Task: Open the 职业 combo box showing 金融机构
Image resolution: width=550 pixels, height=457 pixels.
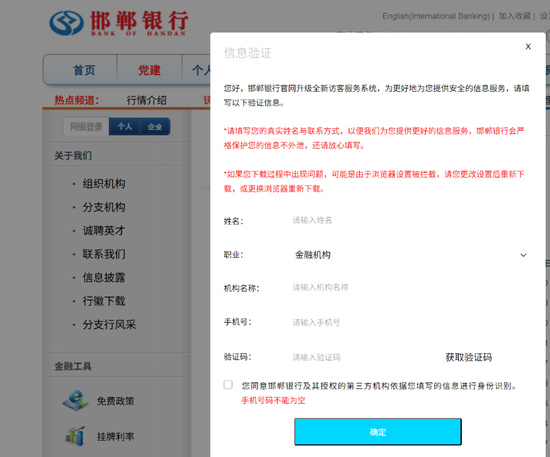Action: click(408, 255)
